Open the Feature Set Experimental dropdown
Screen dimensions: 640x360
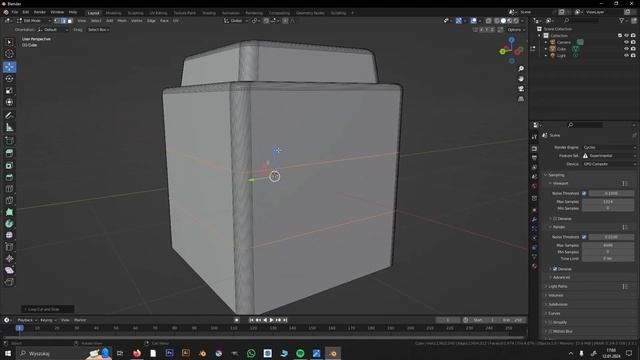coord(609,156)
